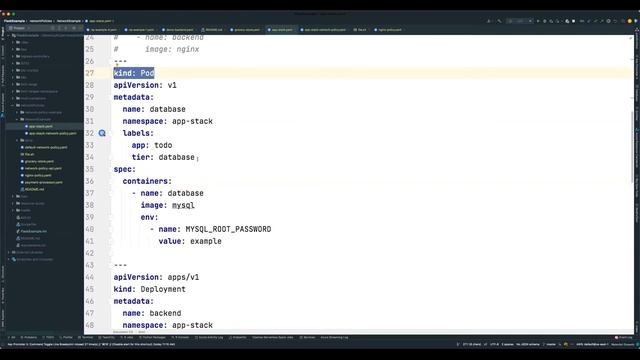Image resolution: width=640 pixels, height=360 pixels.
Task: Select app-stack.yaml in the project tree
Action: pyautogui.click(x=40, y=127)
